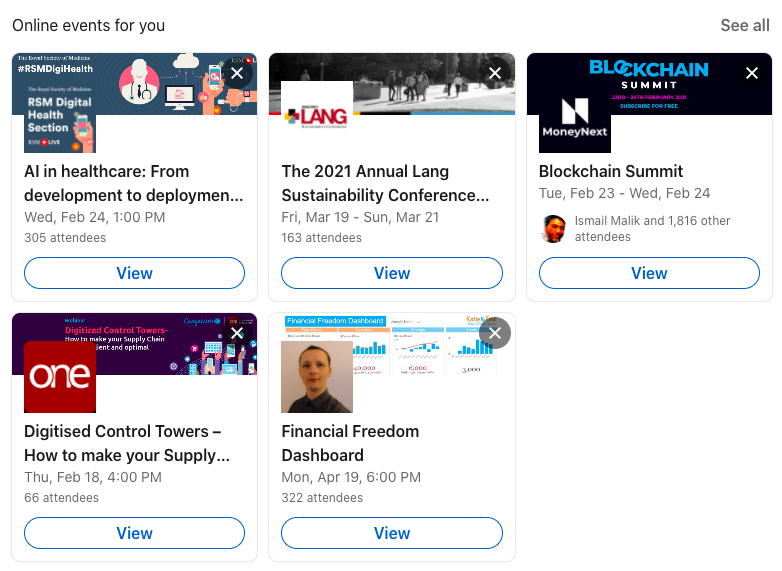The width and height of the screenshot is (782, 571).
Task: Dismiss the Lang Sustainability Conference card
Action: pos(495,73)
